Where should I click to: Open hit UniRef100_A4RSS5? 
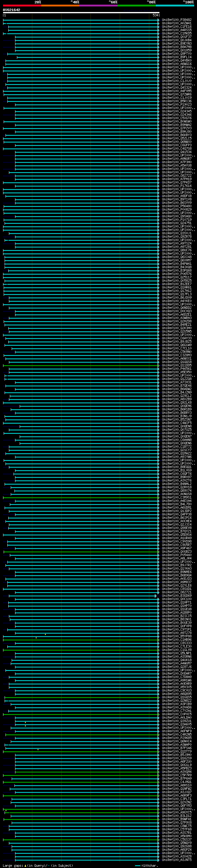pyautogui.click(x=177, y=30)
